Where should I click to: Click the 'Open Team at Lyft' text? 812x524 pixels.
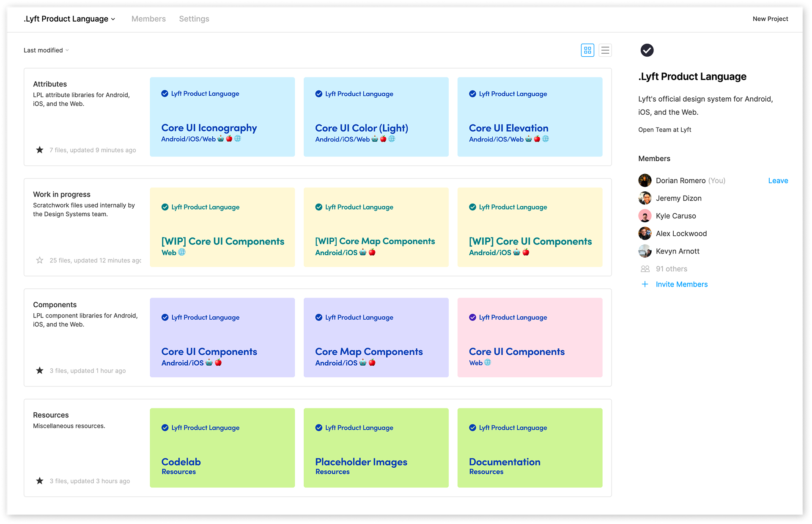coord(665,130)
